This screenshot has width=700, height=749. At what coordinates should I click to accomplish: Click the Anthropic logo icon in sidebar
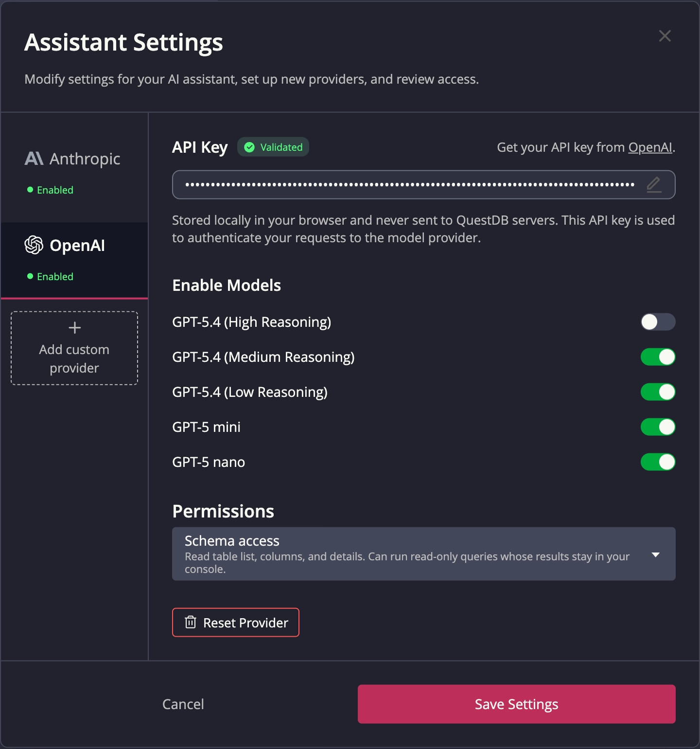coord(34,159)
